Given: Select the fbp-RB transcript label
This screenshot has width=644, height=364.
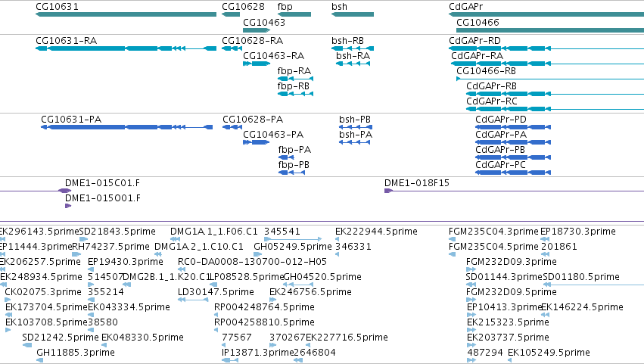Looking at the screenshot, I should tap(294, 86).
